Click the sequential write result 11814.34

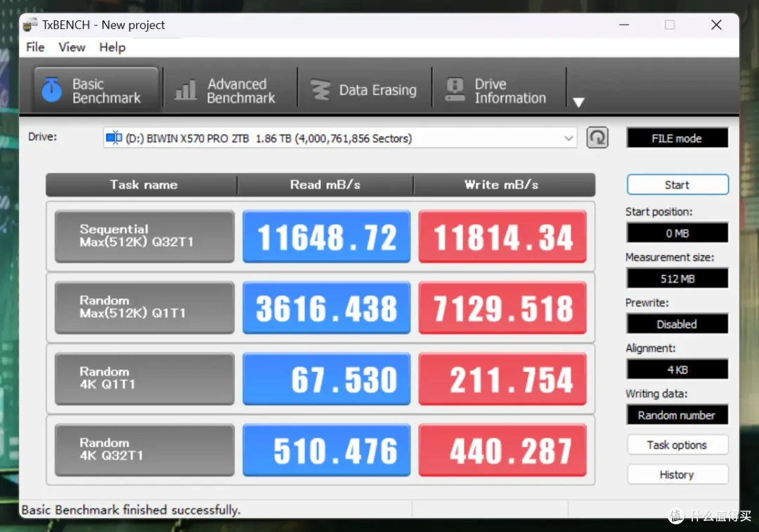coord(502,236)
